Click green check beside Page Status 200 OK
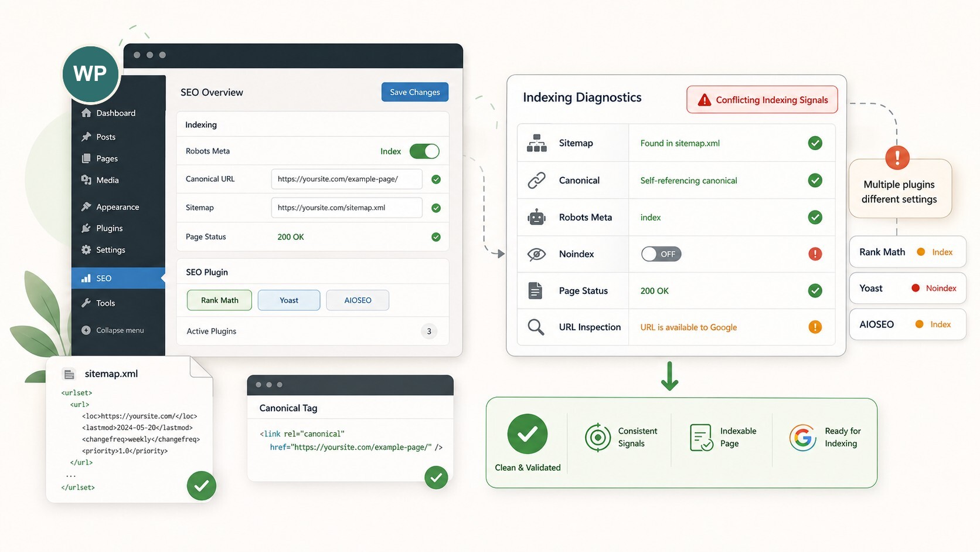 [436, 237]
